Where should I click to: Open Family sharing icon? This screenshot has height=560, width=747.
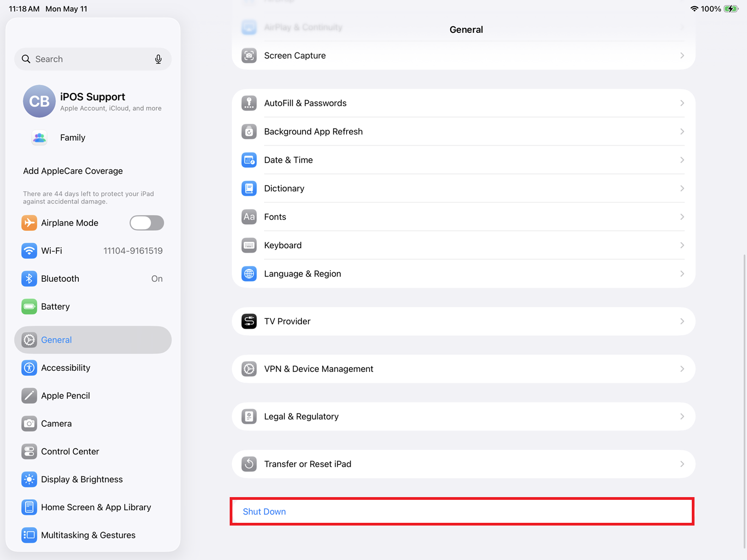coord(39,138)
